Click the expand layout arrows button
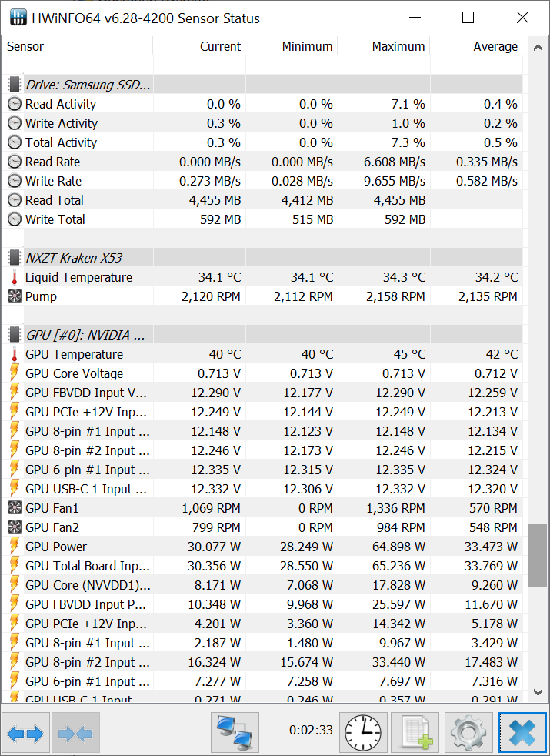The width and height of the screenshot is (550, 756). tap(25, 733)
